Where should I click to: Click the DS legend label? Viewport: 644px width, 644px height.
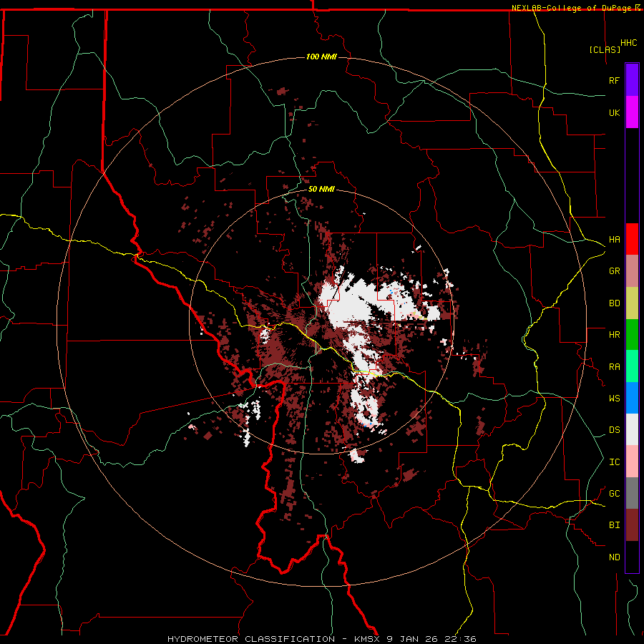614,430
